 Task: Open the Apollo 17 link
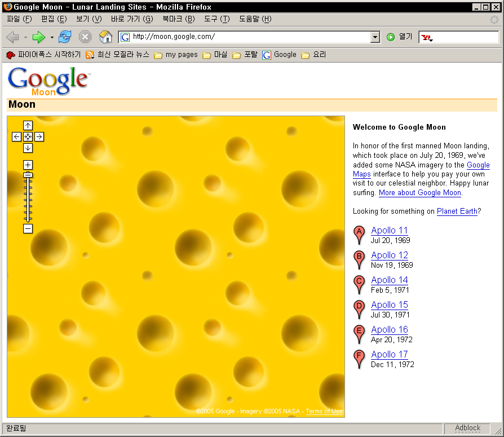(x=390, y=354)
